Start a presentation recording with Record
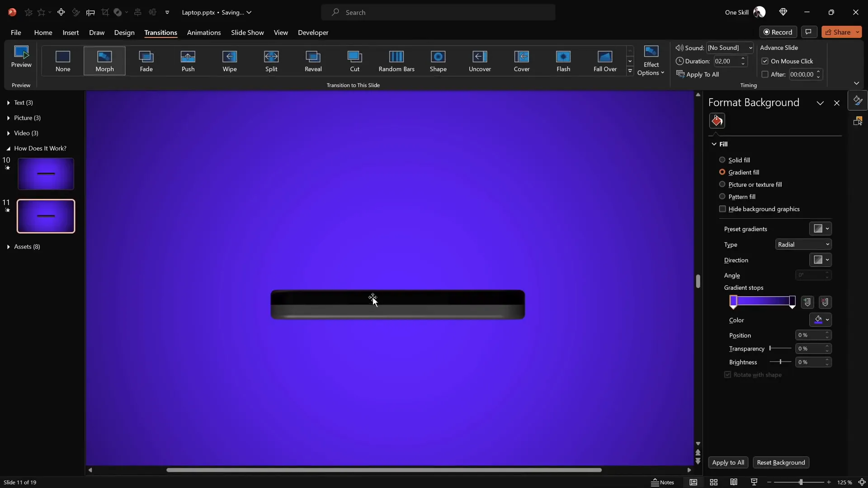Image resolution: width=868 pixels, height=488 pixels. click(x=778, y=32)
